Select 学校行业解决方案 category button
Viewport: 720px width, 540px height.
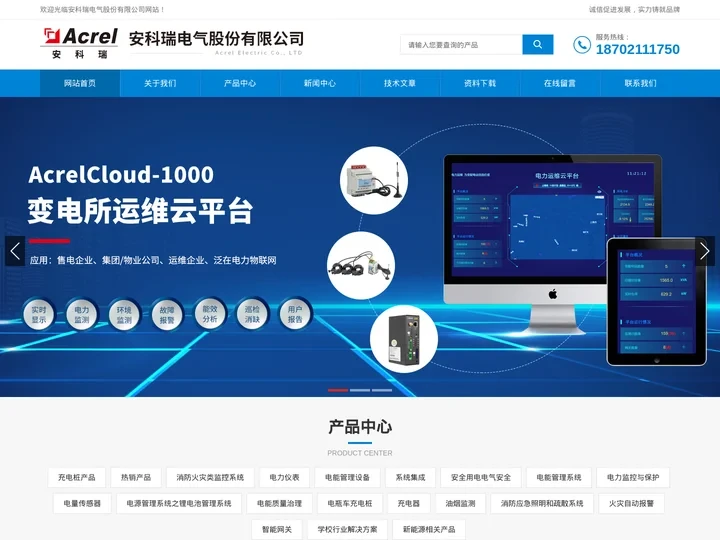[x=348, y=529]
